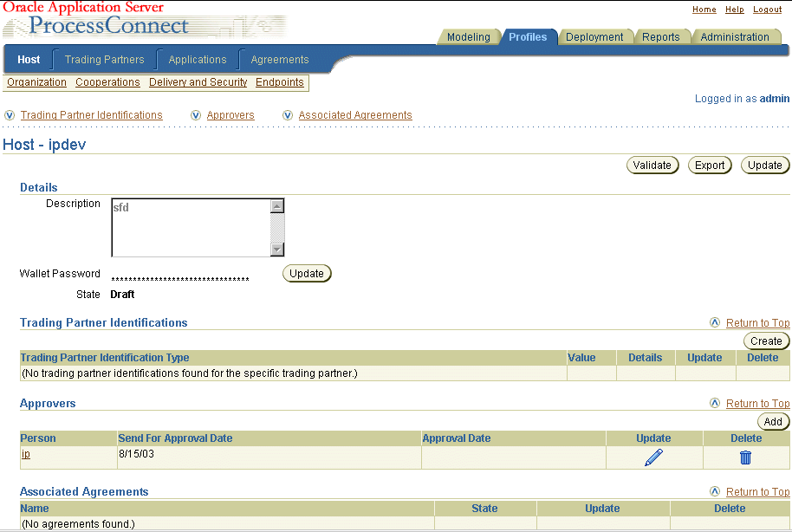
Task: Click the Logout link
Action: tap(767, 9)
